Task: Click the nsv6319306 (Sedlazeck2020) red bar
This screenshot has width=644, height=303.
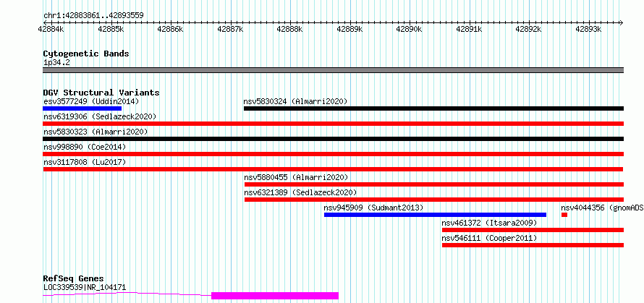Action: pos(333,124)
